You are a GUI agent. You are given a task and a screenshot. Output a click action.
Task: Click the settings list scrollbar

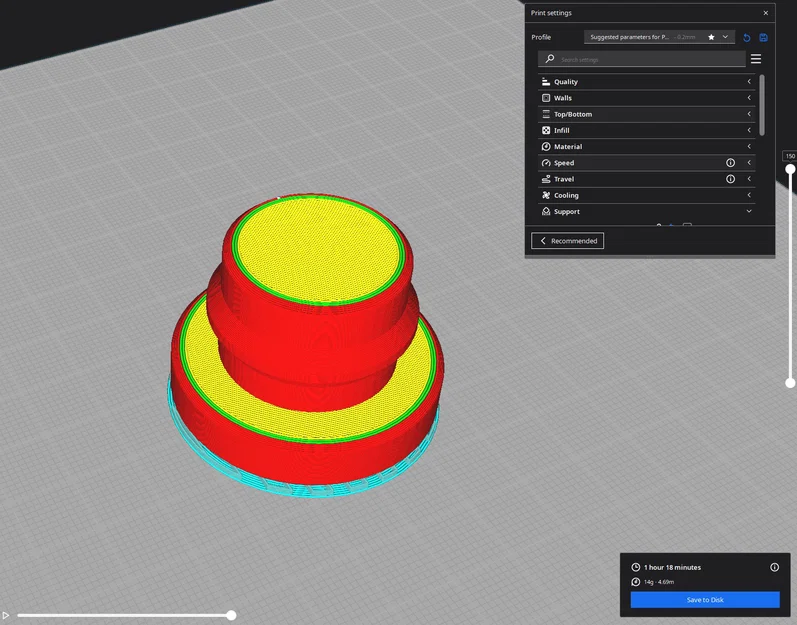[x=761, y=106]
